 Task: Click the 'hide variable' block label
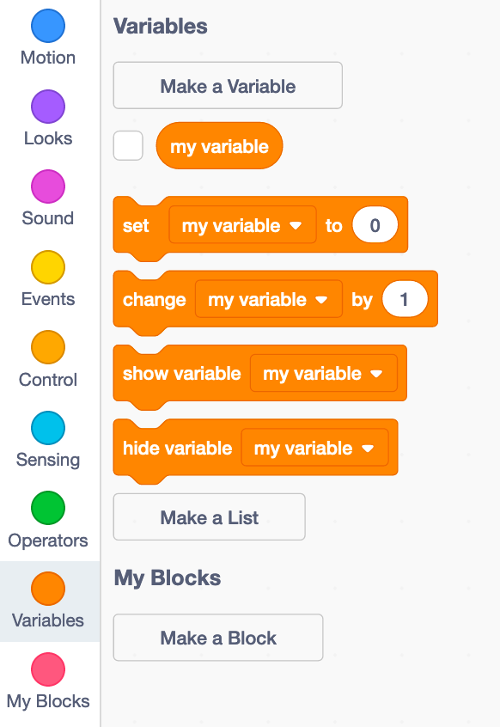pyautogui.click(x=177, y=448)
